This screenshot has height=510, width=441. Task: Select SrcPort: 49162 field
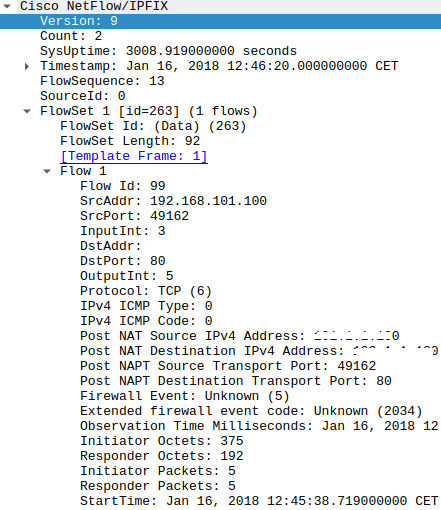coord(220,216)
